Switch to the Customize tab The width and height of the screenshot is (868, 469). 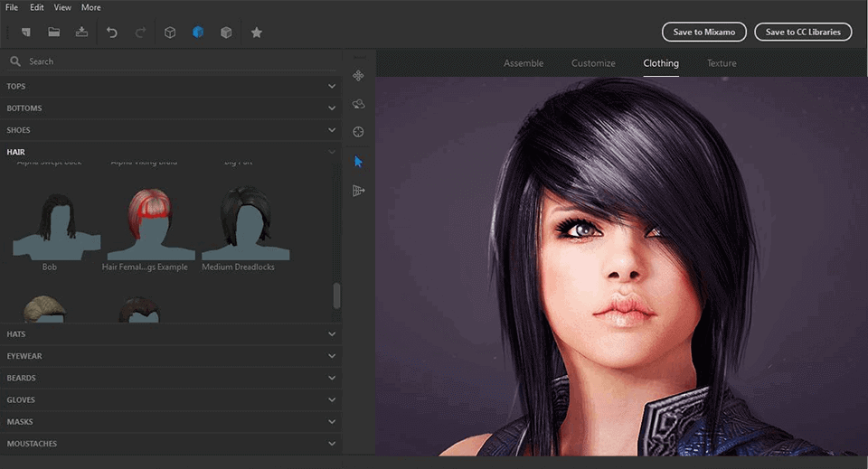click(593, 63)
